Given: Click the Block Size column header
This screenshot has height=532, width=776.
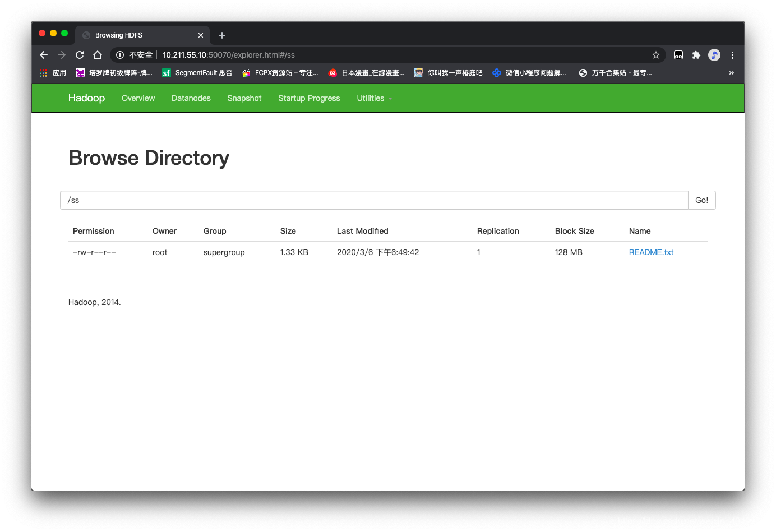Looking at the screenshot, I should 575,231.
